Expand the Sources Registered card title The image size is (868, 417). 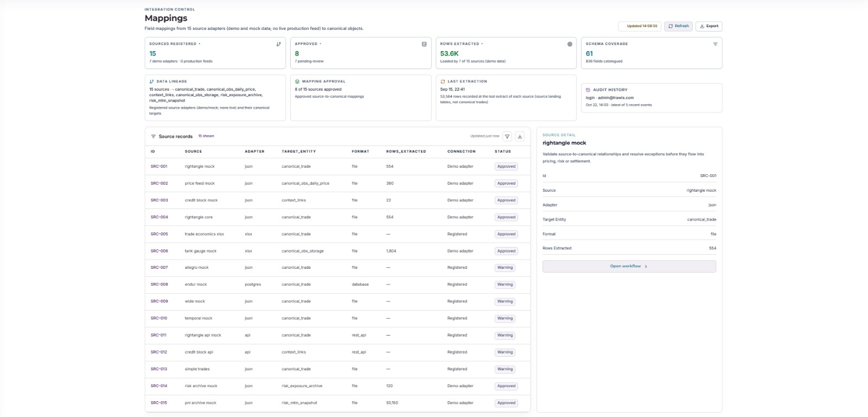[175, 44]
